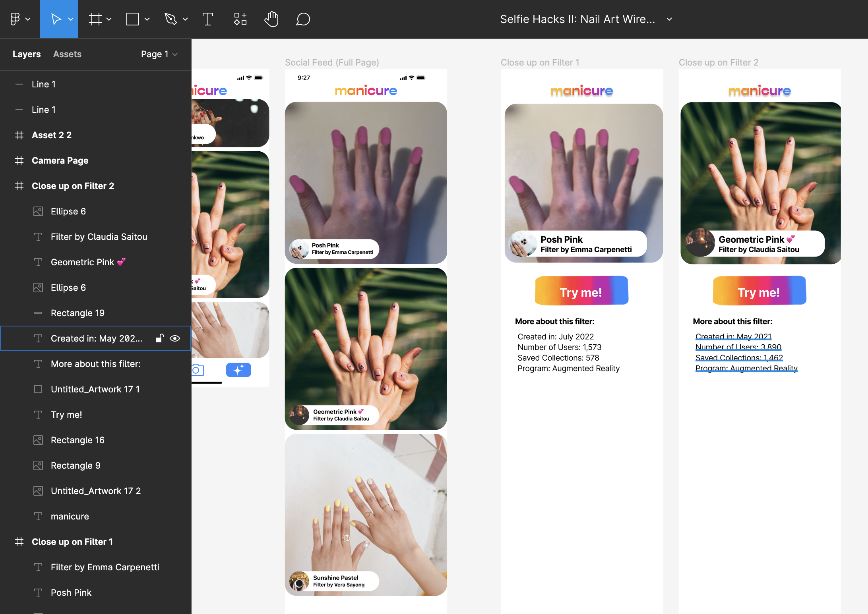Expand the file title dropdown chevron
This screenshot has width=868, height=614.
click(x=669, y=19)
